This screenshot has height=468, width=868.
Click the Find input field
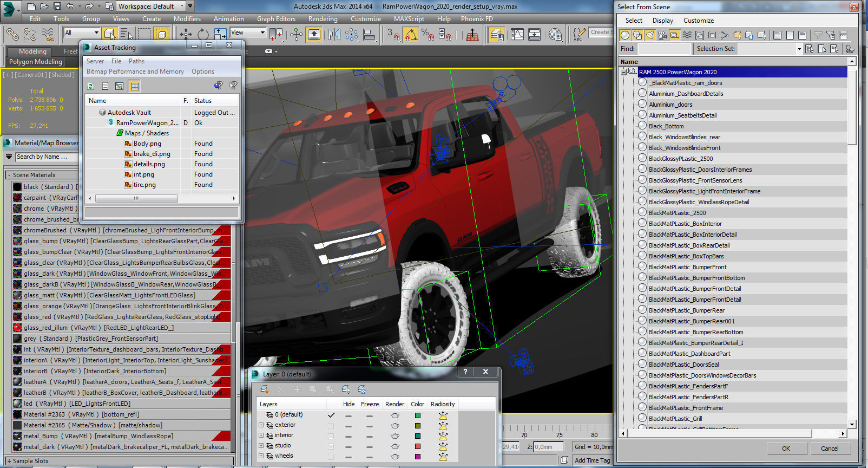[x=665, y=49]
